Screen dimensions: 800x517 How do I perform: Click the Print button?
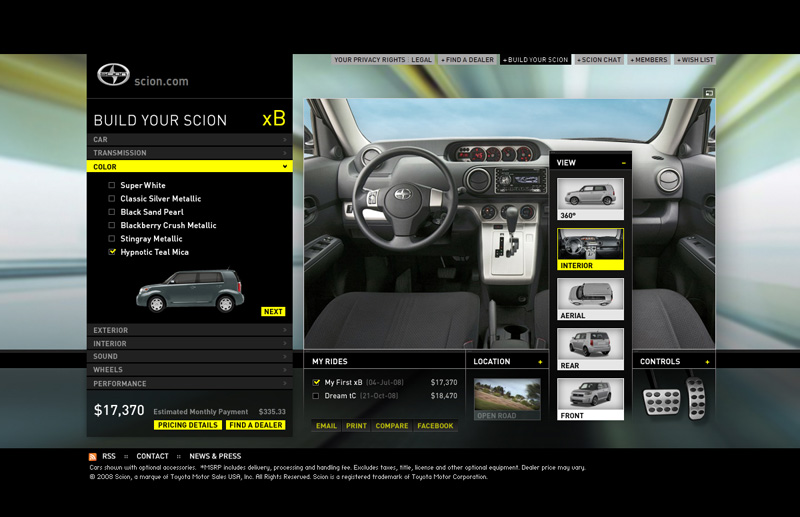tap(356, 426)
